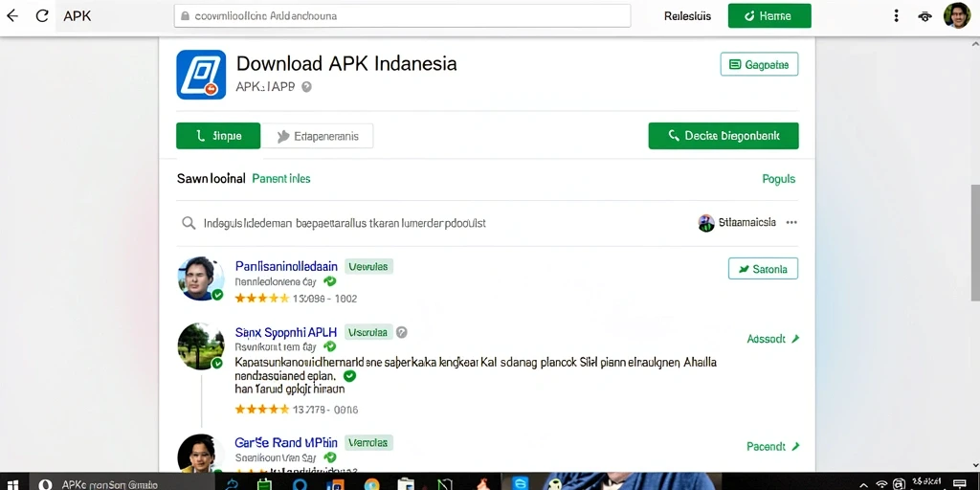Viewport: 980px width, 490px height.
Task: Open the Panlisaninolledaain reviewer name
Action: [x=286, y=266]
